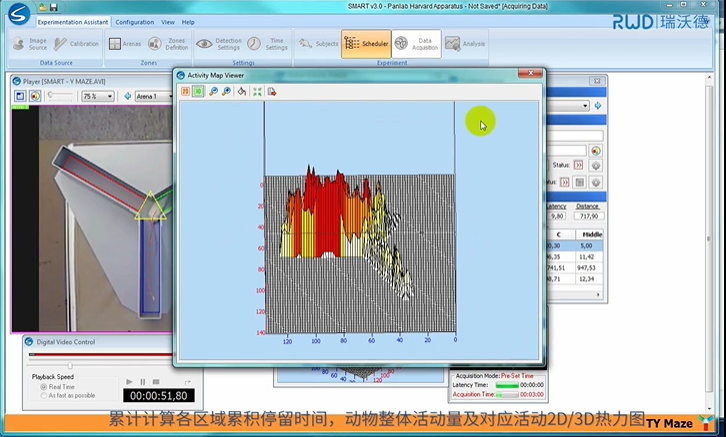726x437 pixels.
Task: Close the right side panel
Action: (597, 81)
